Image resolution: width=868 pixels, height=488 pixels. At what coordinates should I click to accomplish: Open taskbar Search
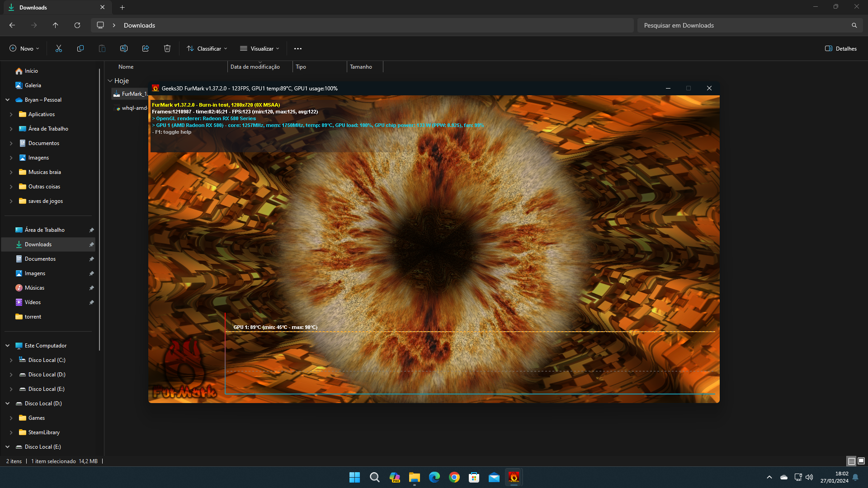pos(375,477)
